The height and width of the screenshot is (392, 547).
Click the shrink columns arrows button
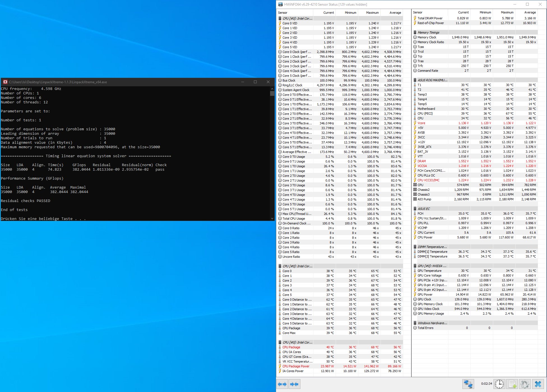click(294, 384)
